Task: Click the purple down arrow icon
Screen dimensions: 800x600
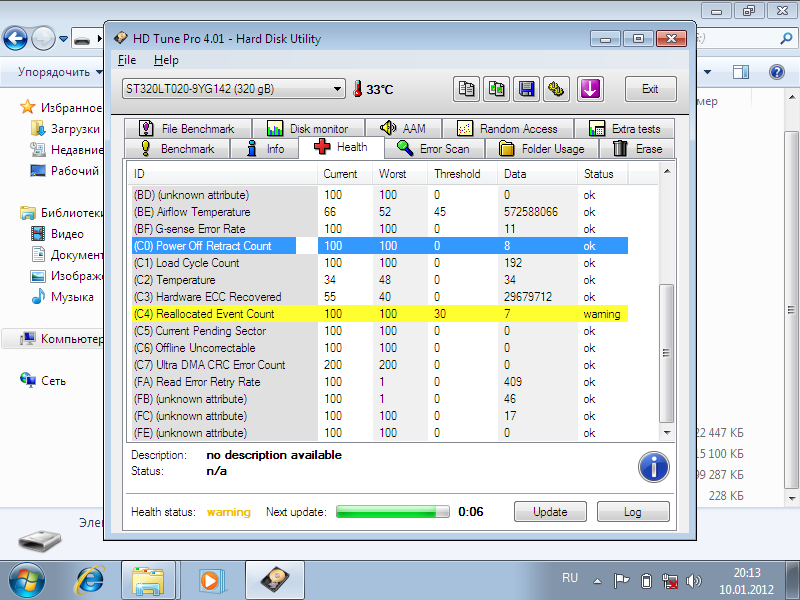Action: tap(590, 89)
